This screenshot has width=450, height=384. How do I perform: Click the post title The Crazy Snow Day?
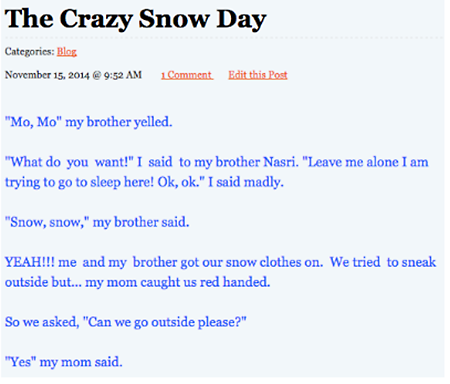click(135, 19)
